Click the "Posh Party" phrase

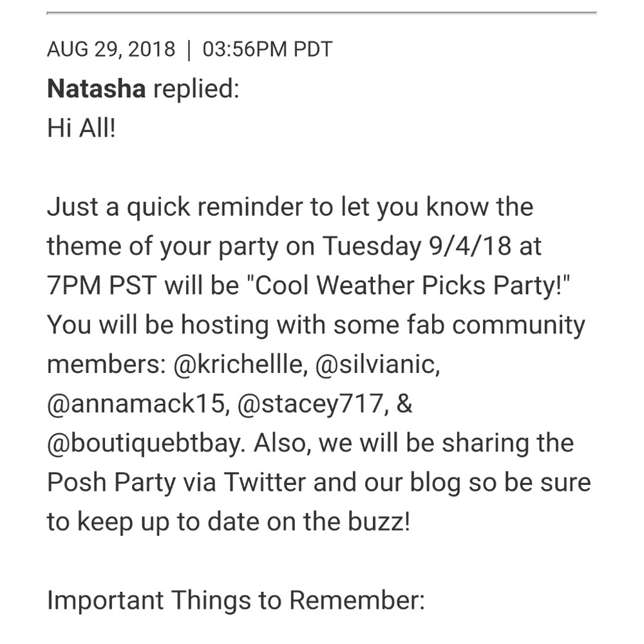[x=111, y=482]
